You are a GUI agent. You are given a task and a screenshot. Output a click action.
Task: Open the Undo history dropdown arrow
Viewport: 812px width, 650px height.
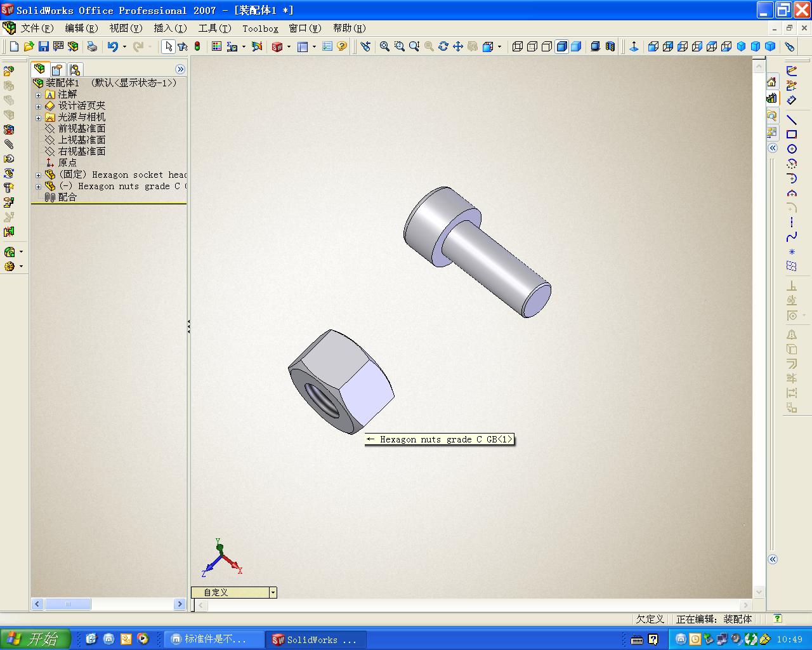(124, 46)
